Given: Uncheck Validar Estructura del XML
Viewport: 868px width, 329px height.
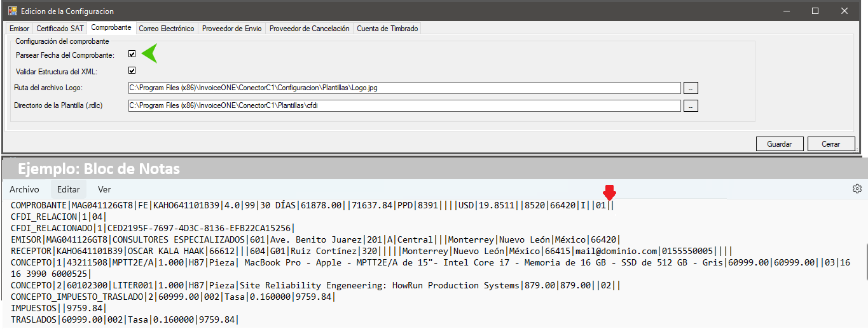Looking at the screenshot, I should tap(132, 70).
